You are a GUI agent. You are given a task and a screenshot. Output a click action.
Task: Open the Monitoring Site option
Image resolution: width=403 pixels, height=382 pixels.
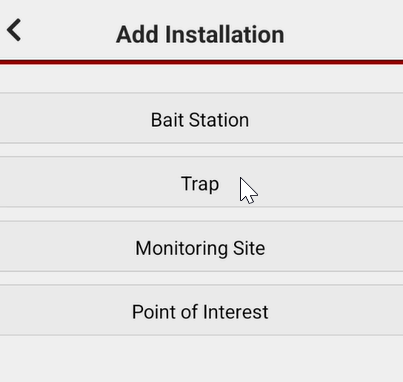pos(201,246)
